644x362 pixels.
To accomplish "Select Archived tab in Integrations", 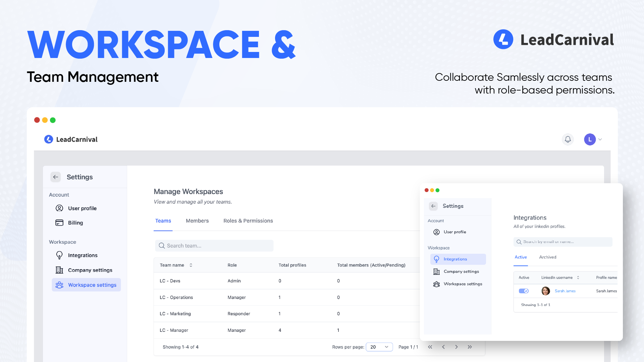I will click(x=547, y=257).
